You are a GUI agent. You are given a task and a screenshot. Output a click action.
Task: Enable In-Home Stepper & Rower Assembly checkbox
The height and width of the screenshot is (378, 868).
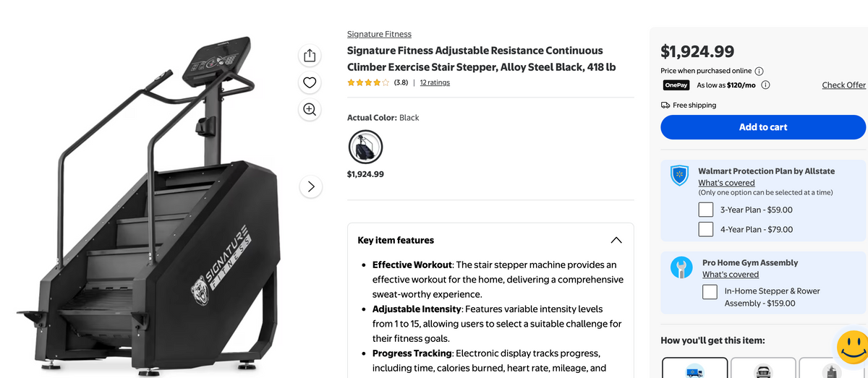tap(710, 292)
